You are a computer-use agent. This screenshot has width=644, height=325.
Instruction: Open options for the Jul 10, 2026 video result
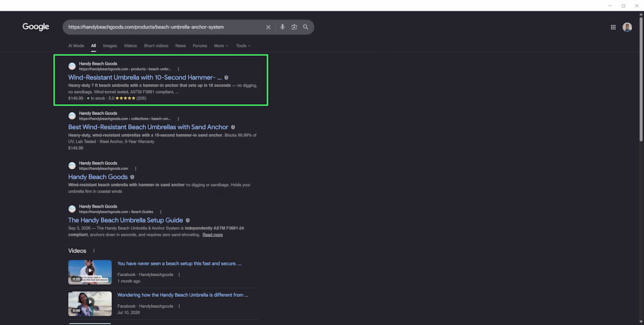(x=179, y=306)
